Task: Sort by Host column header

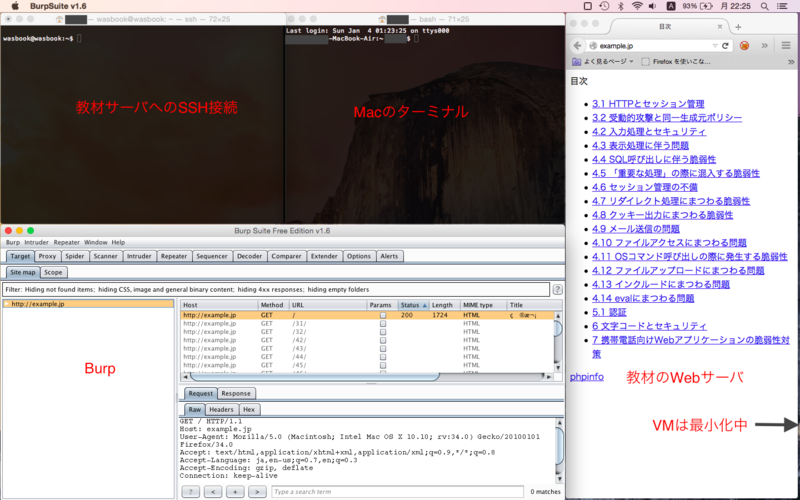Action: click(x=219, y=305)
